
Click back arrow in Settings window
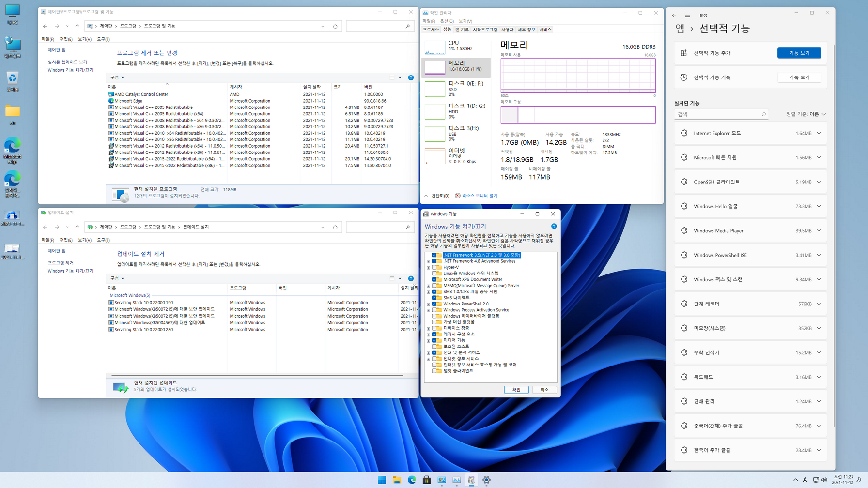(674, 15)
